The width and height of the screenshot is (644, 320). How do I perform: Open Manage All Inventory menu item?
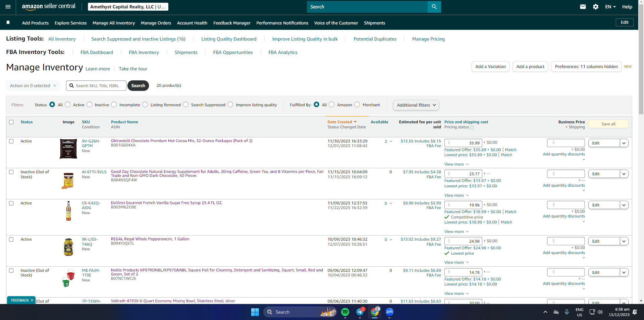(x=114, y=23)
